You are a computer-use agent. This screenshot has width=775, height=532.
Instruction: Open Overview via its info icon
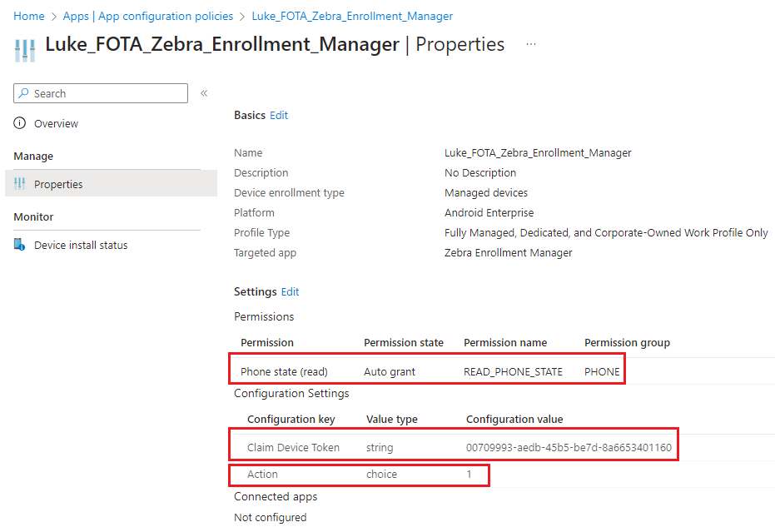point(17,123)
